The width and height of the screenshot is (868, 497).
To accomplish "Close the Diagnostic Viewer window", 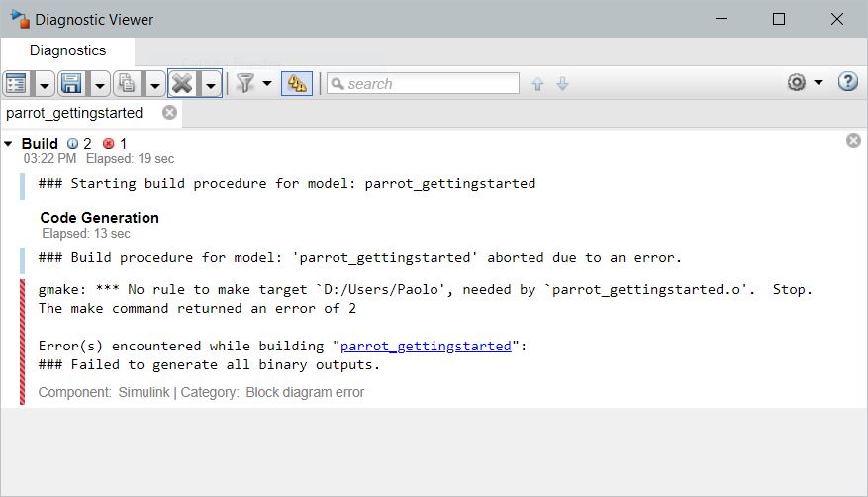I will pos(837,19).
